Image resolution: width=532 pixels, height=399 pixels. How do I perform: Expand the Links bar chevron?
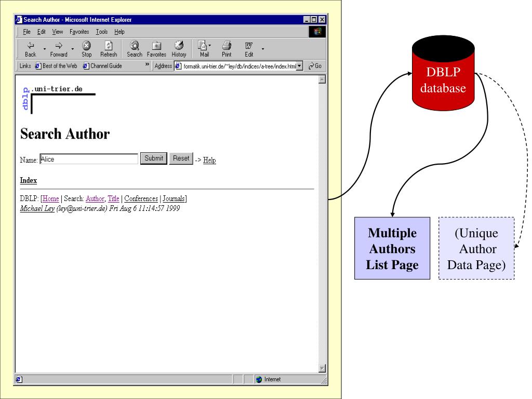[x=147, y=64]
